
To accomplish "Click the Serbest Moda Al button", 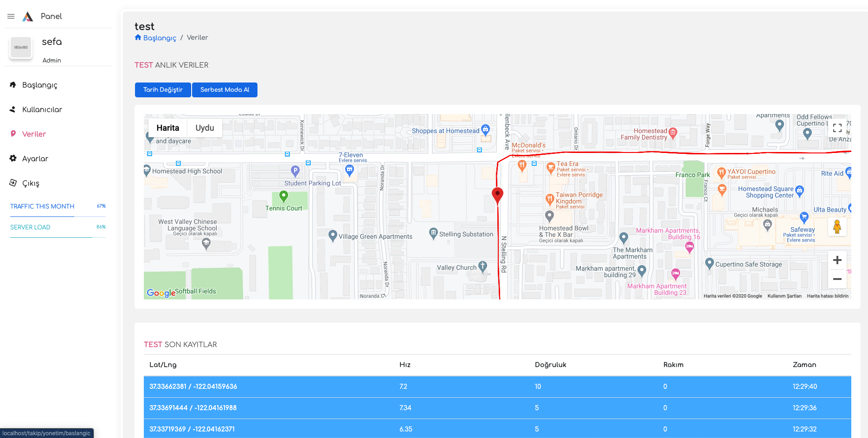I will 225,90.
